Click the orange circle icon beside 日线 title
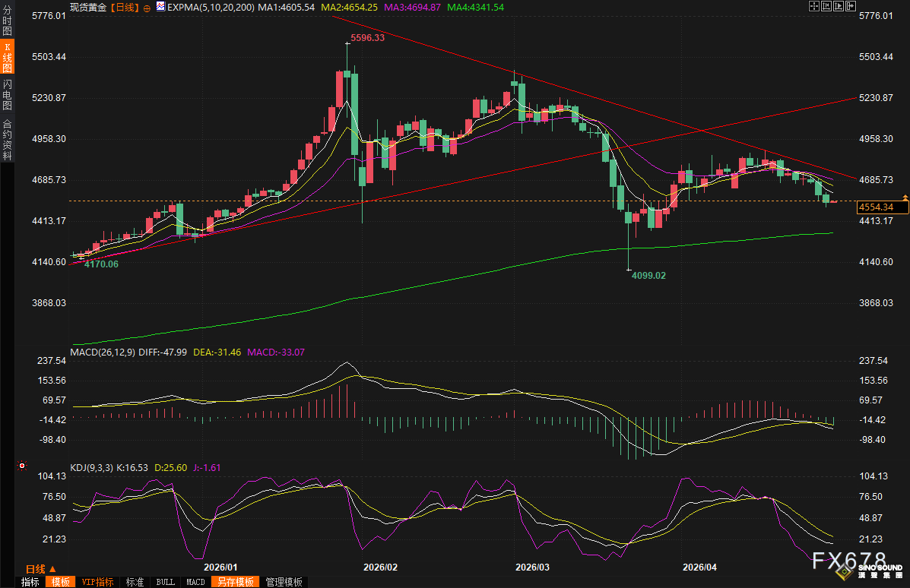Viewport: 910px width, 588px height. click(147, 6)
